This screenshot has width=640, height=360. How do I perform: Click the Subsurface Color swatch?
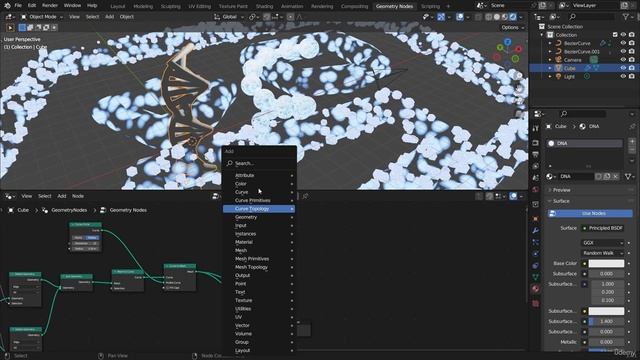[x=606, y=311]
